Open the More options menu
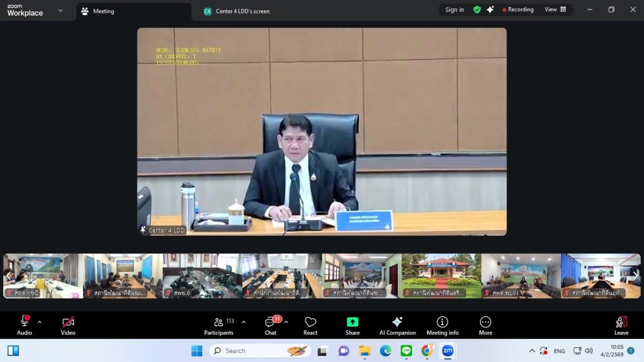The width and height of the screenshot is (644, 362). tap(485, 325)
